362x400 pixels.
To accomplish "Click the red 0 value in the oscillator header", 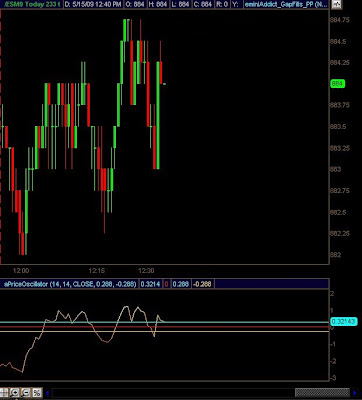I will click(x=166, y=284).
